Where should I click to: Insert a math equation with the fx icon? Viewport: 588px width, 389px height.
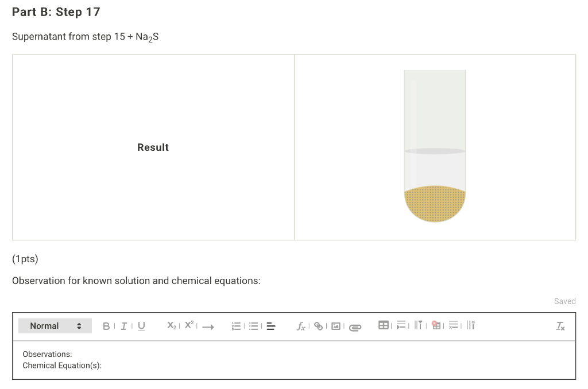[300, 326]
